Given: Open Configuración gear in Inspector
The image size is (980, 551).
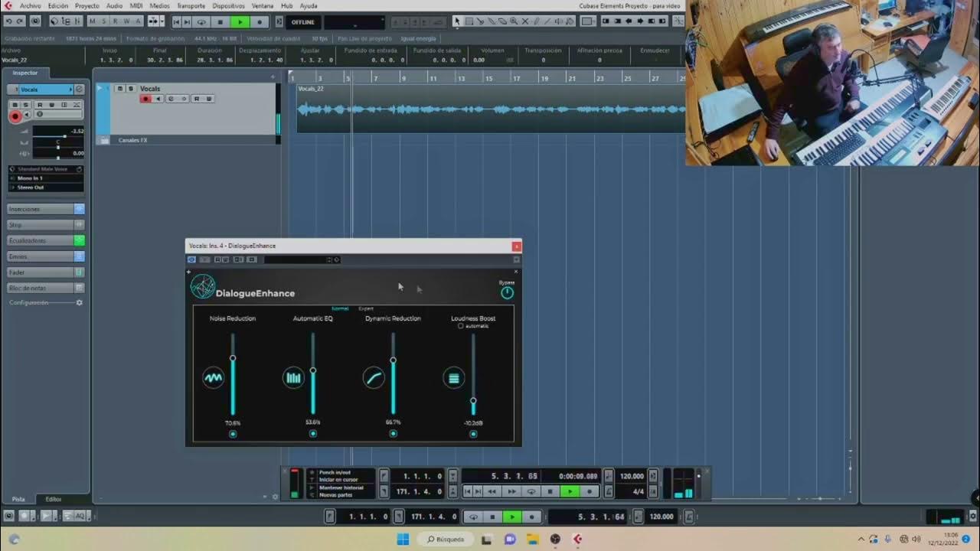Looking at the screenshot, I should coord(79,303).
